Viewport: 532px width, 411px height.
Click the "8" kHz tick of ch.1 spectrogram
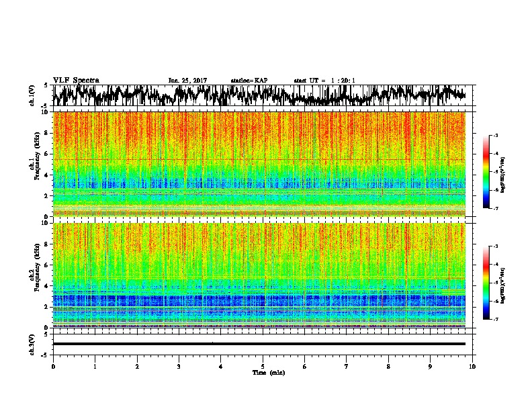46,133
